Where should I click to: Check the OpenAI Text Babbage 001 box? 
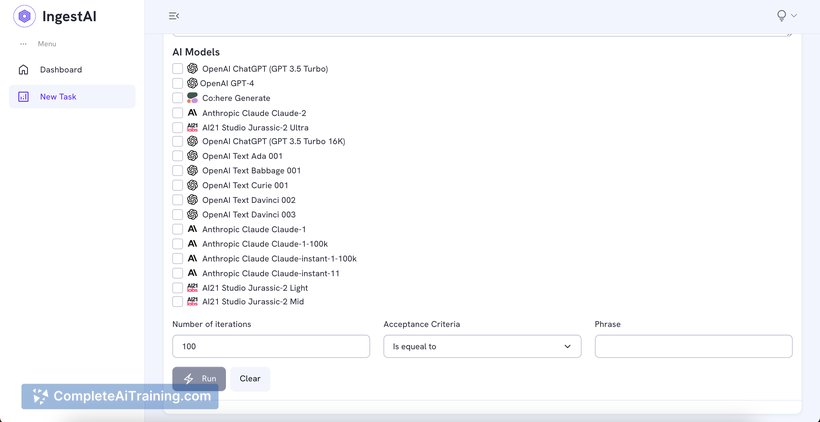[178, 170]
